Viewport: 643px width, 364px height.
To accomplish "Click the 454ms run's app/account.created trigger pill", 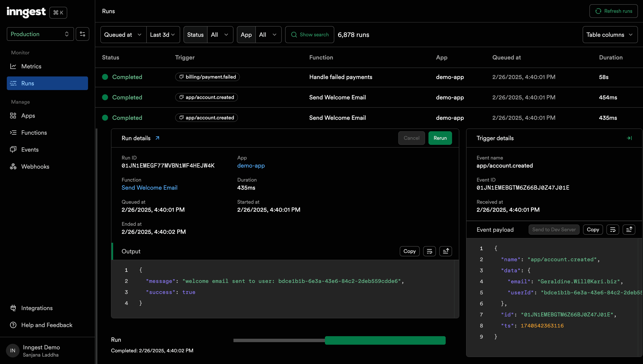I will click(x=206, y=97).
